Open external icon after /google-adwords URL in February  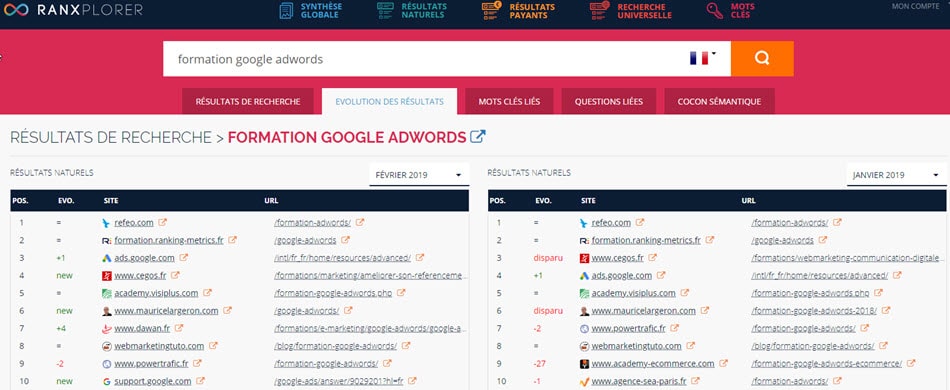pyautogui.click(x=345, y=240)
